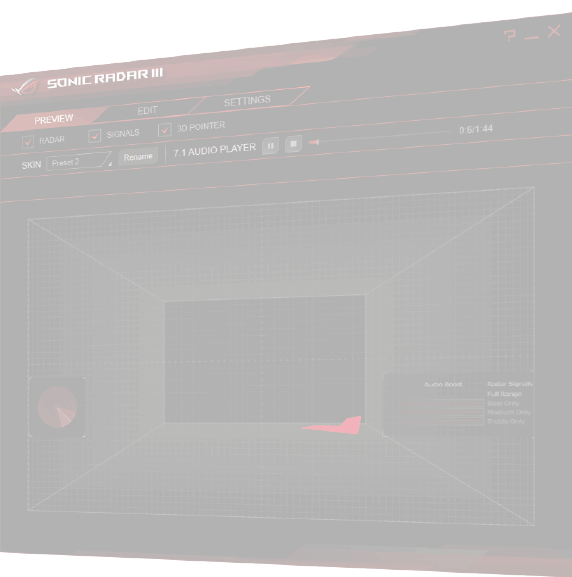The width and height of the screenshot is (572, 577).
Task: Click the Rename button
Action: click(x=138, y=157)
